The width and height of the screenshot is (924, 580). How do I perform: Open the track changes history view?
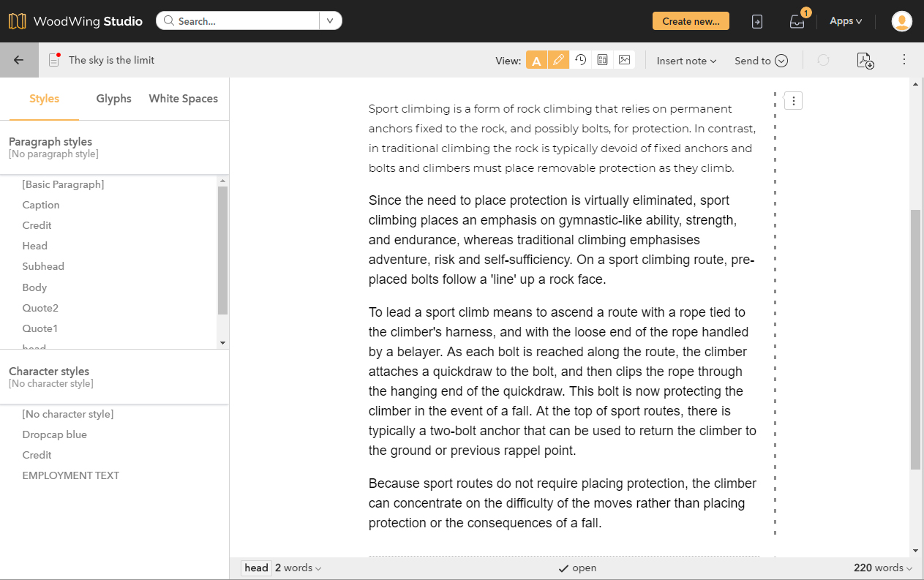(580, 61)
